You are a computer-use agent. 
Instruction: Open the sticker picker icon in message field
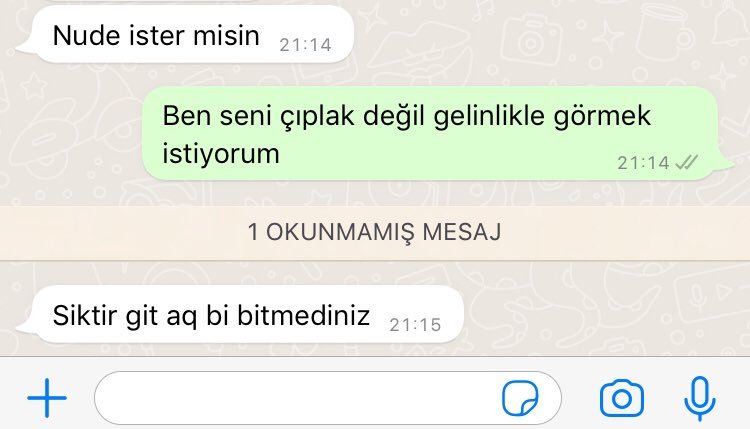520,397
